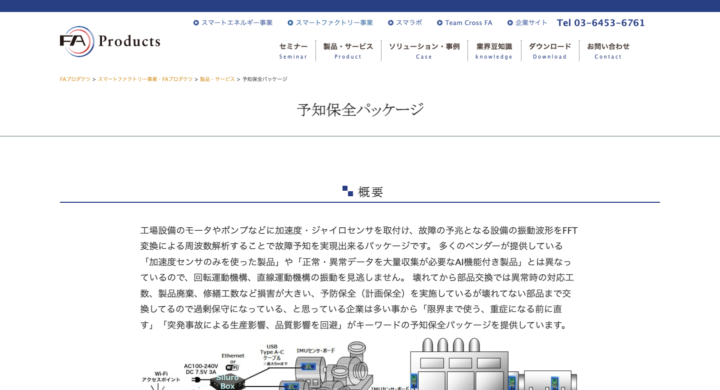The image size is (720, 390).
Task: Click the 概要 section heading
Action: [x=370, y=192]
